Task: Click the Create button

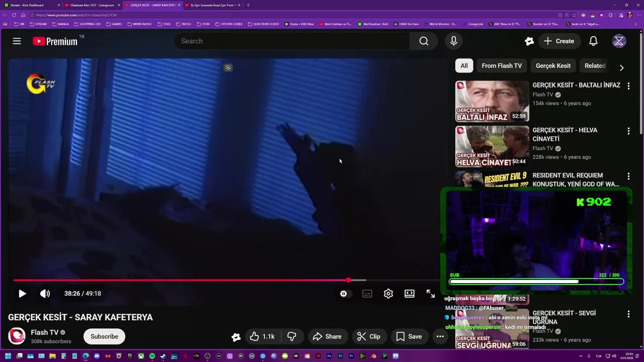Action: point(558,41)
